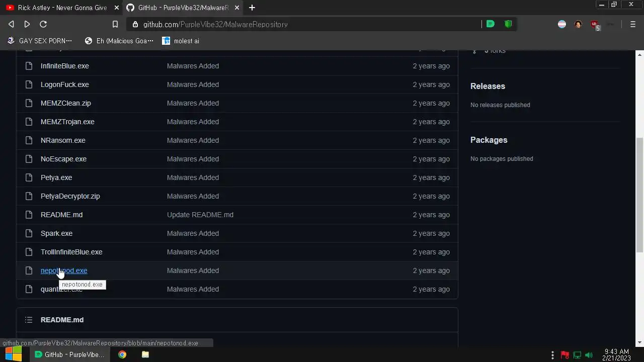Click the page vertical scrollbar thumb
Viewport: 644px width, 362px height.
pos(639,194)
